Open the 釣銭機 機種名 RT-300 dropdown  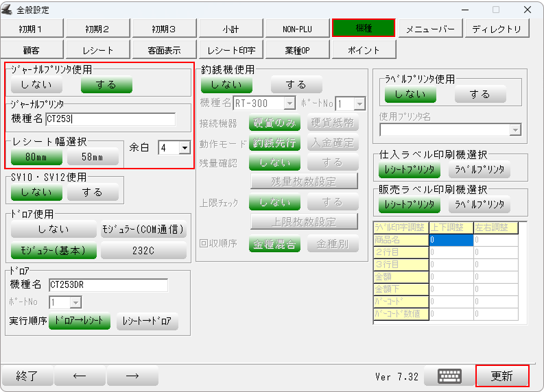coord(289,103)
